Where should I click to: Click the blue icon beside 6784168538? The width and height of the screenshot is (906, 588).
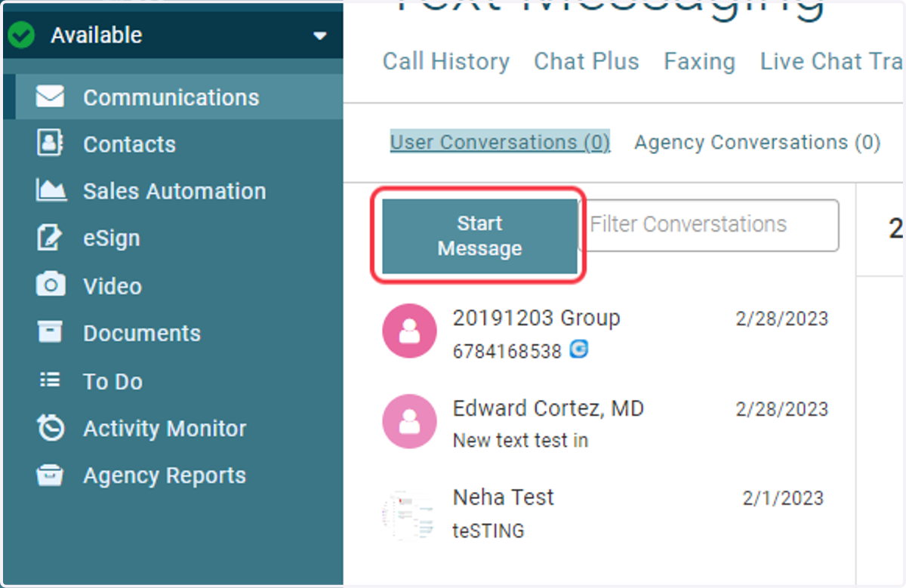click(x=578, y=349)
